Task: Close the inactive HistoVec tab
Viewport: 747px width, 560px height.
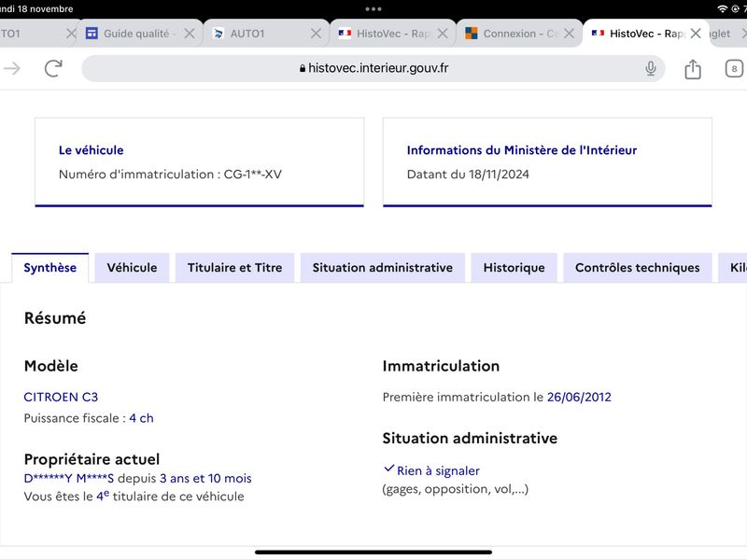Action: coord(443,34)
